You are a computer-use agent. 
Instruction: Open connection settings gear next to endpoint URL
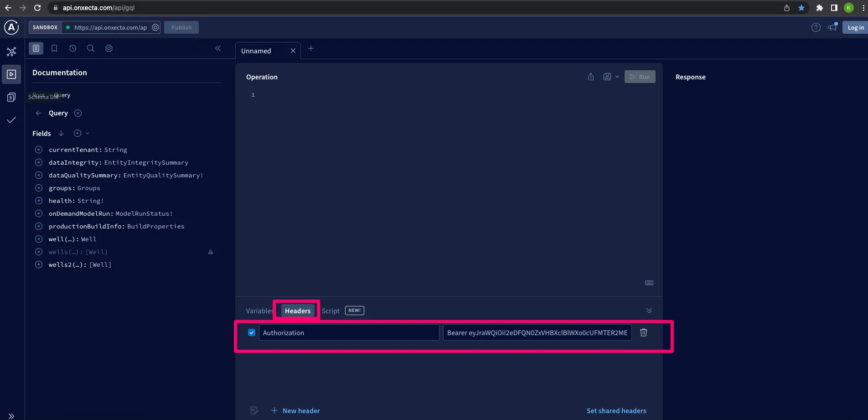coord(155,27)
